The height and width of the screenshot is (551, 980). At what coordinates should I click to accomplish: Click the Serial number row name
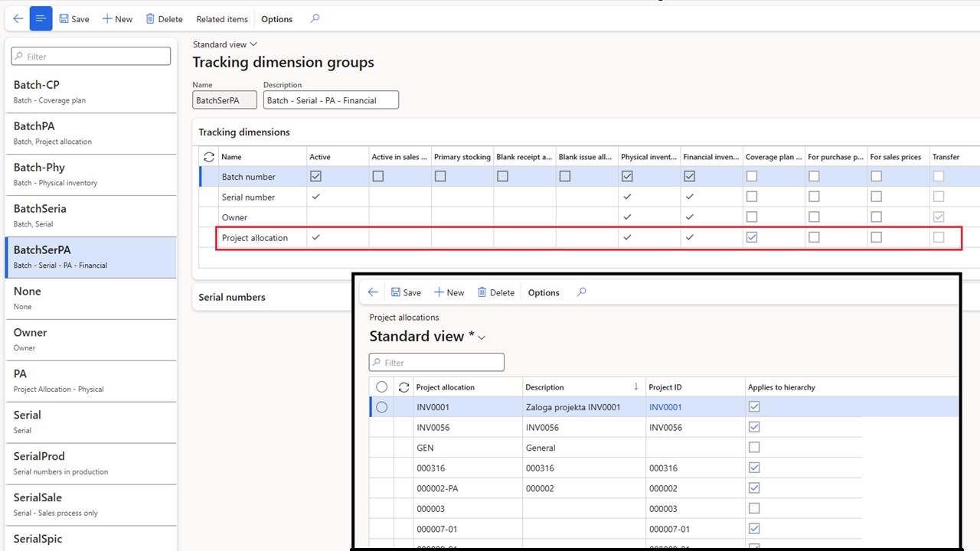(248, 197)
